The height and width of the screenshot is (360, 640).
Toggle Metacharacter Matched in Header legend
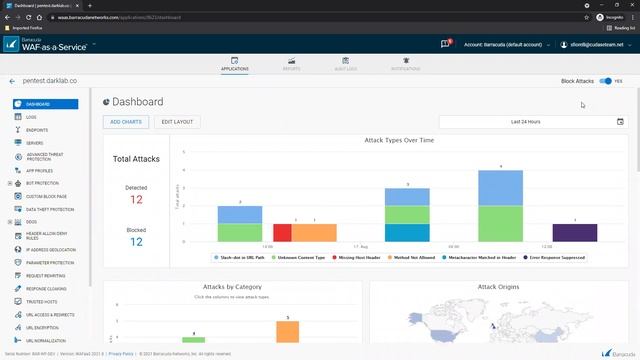coord(479,258)
